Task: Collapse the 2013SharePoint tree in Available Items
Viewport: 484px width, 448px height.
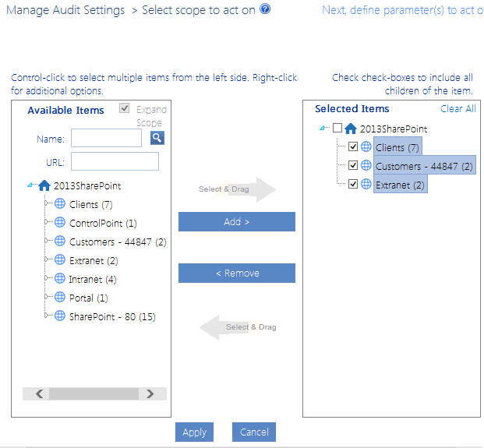Action: coord(30,186)
